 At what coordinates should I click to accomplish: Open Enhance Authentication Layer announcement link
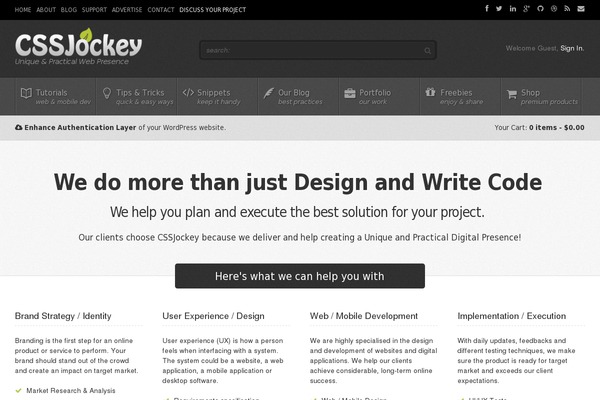pyautogui.click(x=80, y=127)
